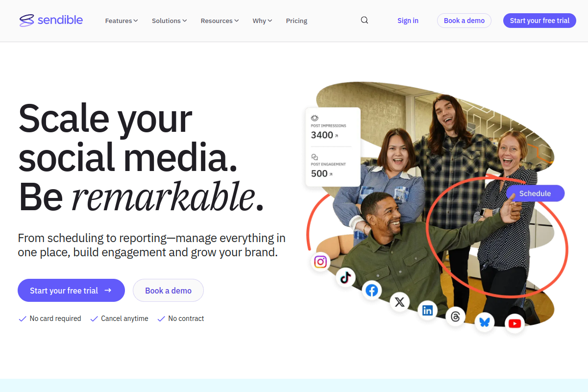Click the LinkedIn icon
This screenshot has width=588, height=392.
(x=427, y=310)
